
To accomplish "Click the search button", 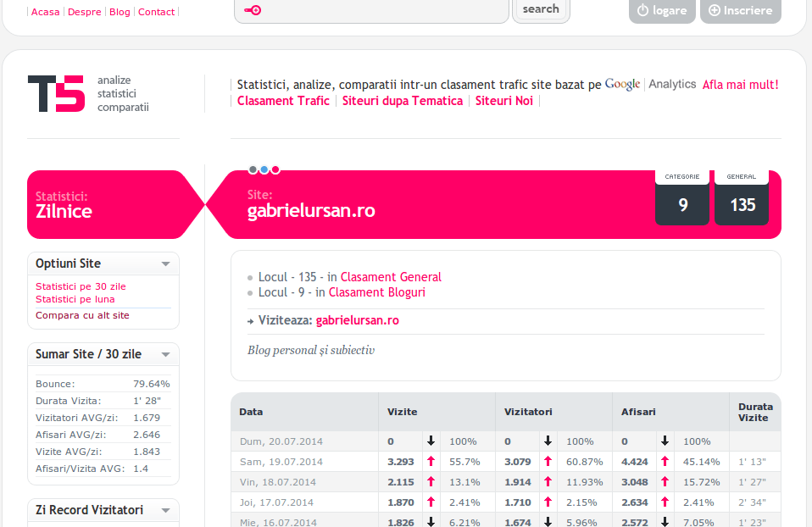I will point(541,9).
